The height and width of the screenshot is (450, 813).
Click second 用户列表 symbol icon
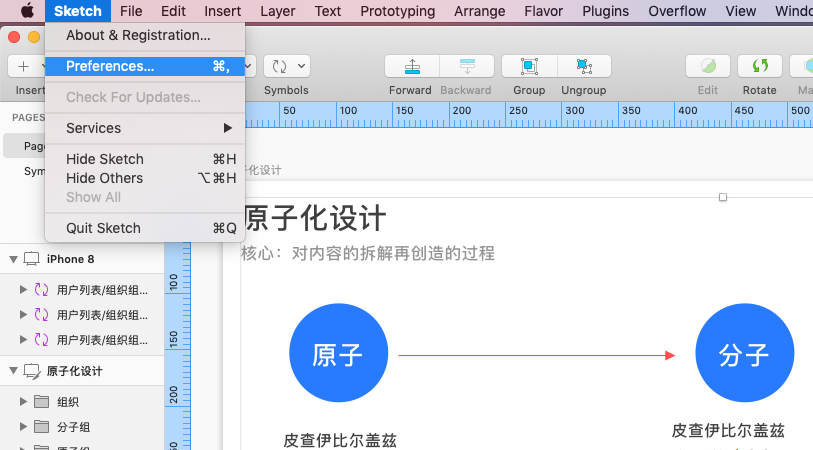pos(41,314)
